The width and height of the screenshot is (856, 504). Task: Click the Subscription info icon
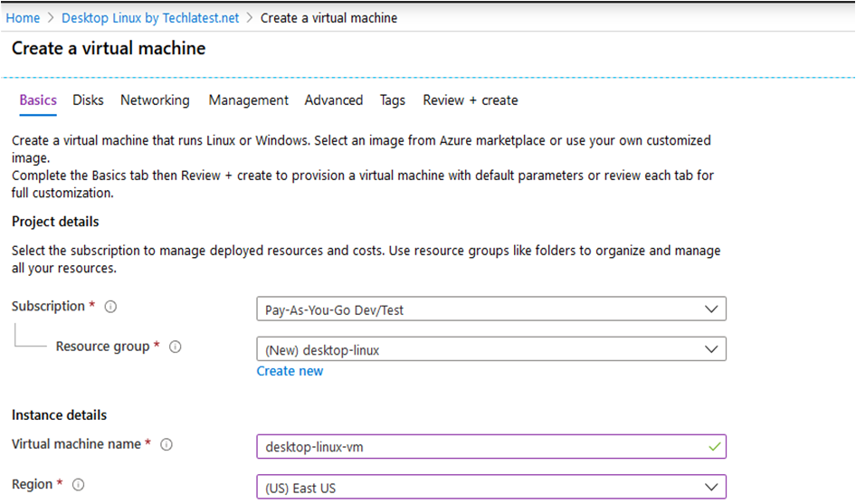pyautogui.click(x=110, y=307)
